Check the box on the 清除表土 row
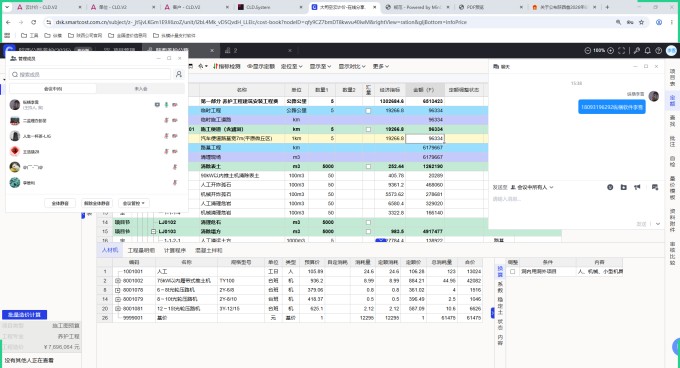 point(368,166)
